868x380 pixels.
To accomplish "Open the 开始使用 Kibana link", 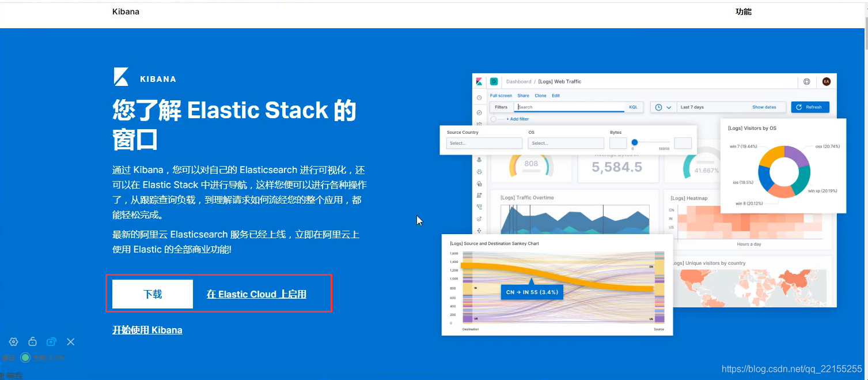I will [x=147, y=330].
